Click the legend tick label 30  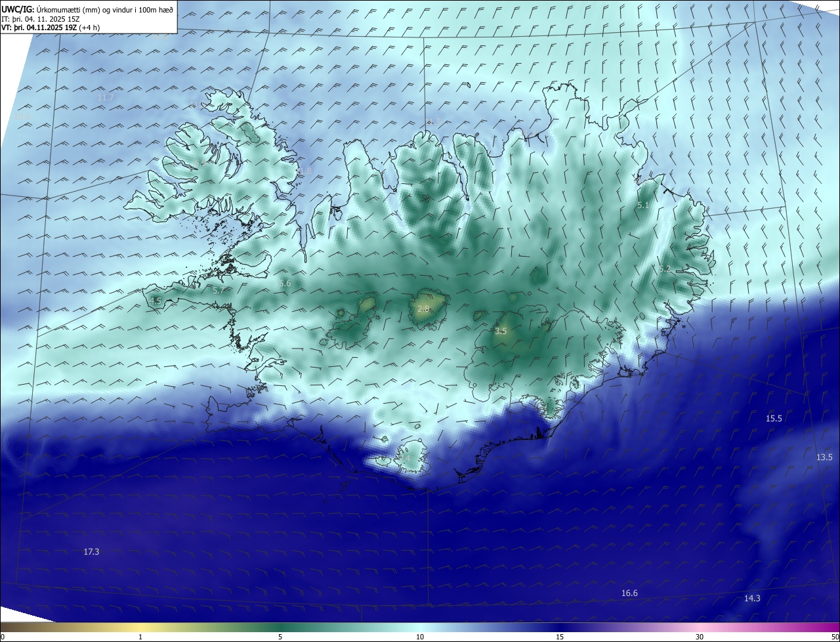click(x=700, y=637)
